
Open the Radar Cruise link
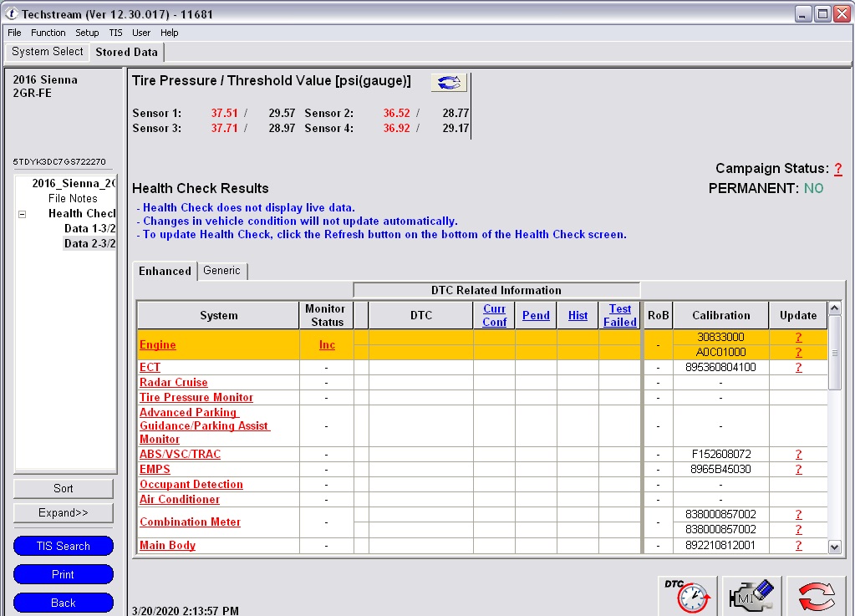coord(173,382)
